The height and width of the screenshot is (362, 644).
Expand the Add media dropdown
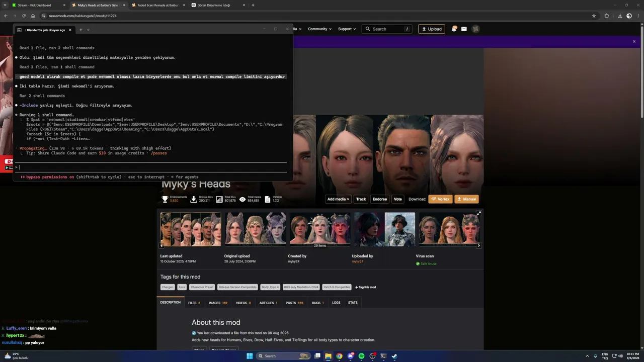pyautogui.click(x=338, y=199)
